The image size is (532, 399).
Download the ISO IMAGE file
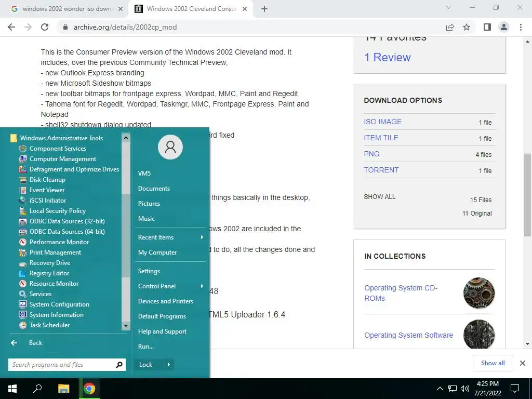click(x=383, y=122)
